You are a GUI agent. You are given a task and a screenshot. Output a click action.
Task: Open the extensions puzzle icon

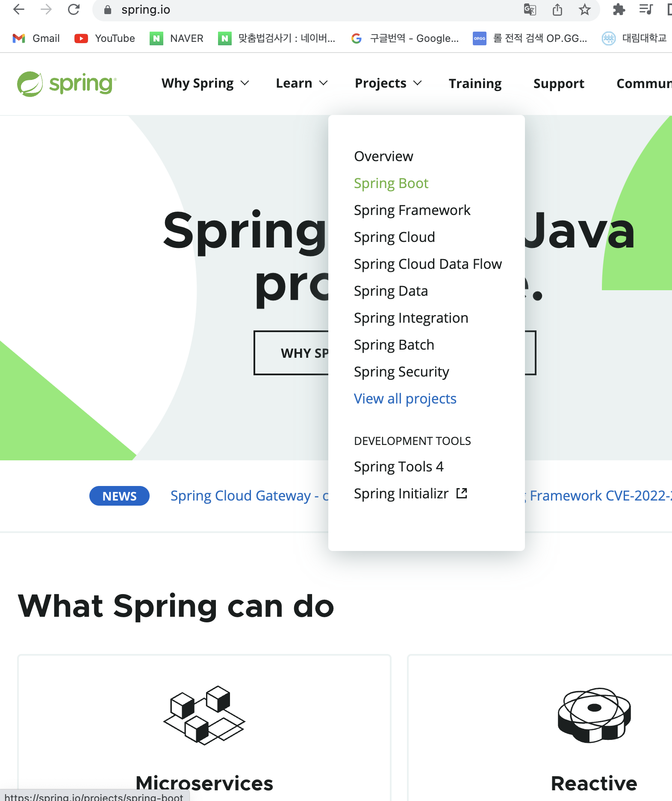pyautogui.click(x=619, y=9)
